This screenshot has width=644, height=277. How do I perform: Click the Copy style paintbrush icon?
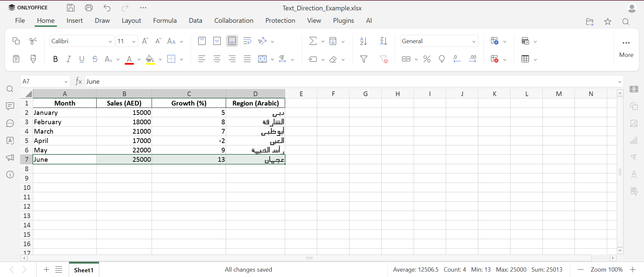[x=33, y=59]
